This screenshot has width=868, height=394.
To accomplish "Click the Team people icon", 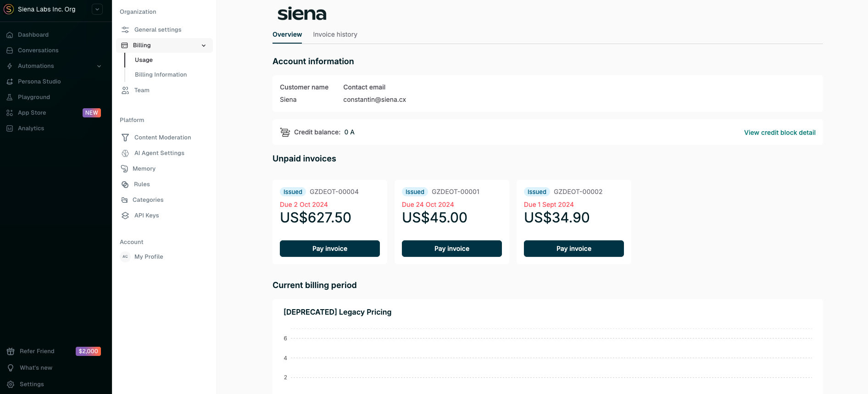I will [125, 90].
